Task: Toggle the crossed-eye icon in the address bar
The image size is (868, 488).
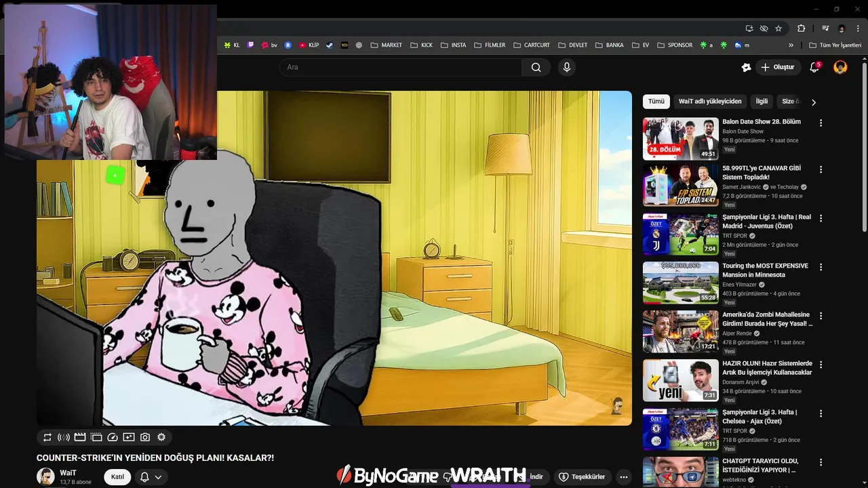Action: coord(764,28)
